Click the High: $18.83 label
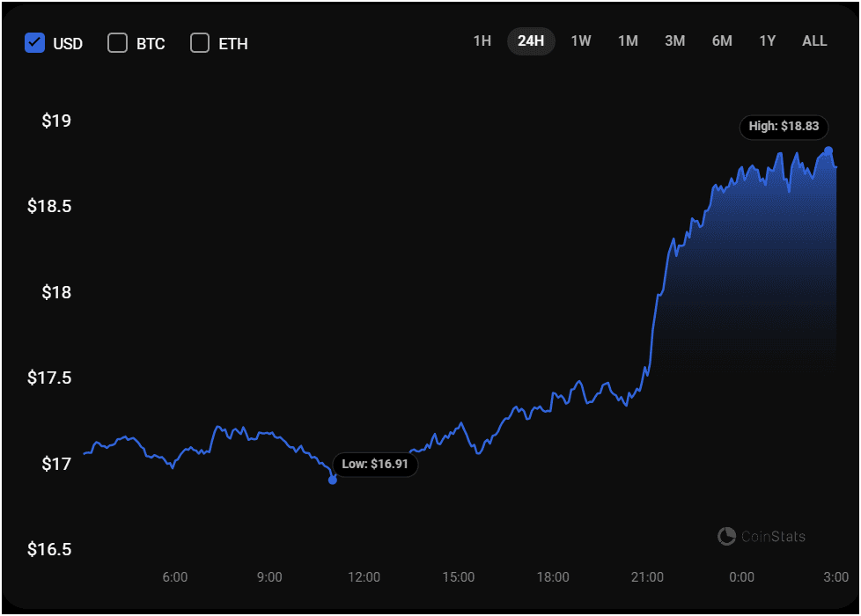The height and width of the screenshot is (616, 861). coord(784,127)
